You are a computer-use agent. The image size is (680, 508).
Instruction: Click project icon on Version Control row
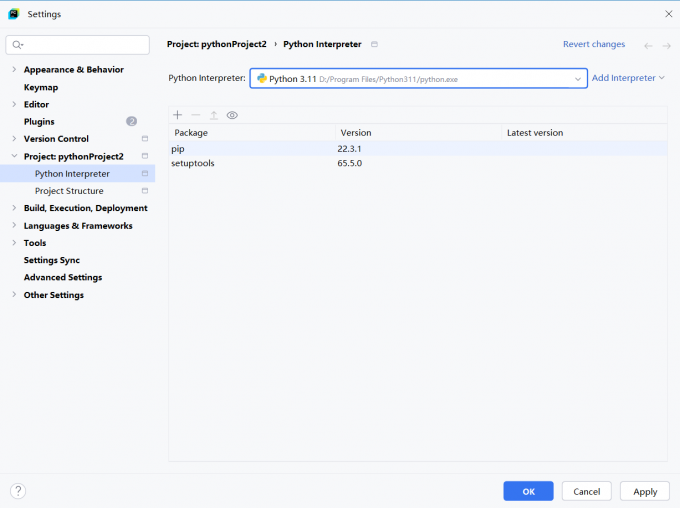pos(145,139)
